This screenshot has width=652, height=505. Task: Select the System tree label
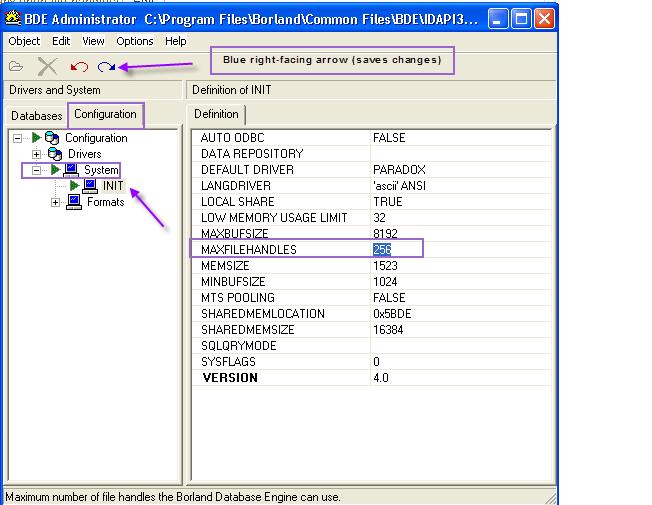pyautogui.click(x=101, y=170)
